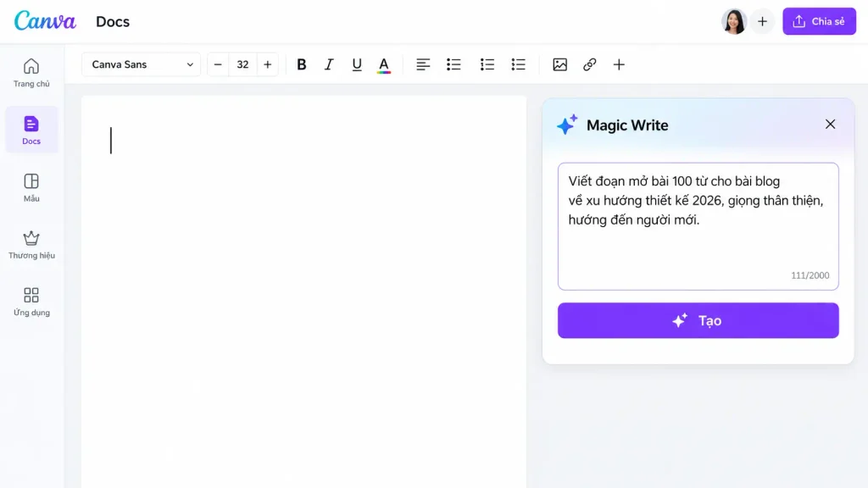The height and width of the screenshot is (488, 868).
Task: Insert a link from toolbar
Action: tap(590, 64)
